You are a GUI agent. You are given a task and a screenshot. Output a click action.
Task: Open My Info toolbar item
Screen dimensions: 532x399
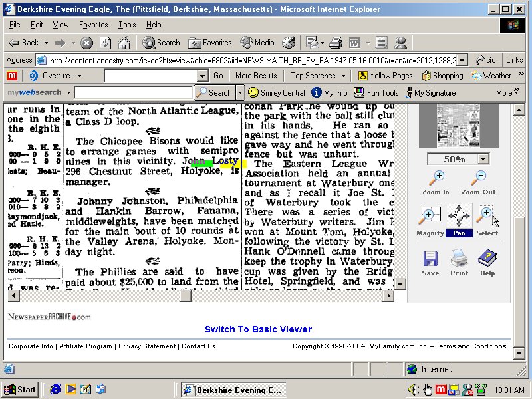point(329,92)
